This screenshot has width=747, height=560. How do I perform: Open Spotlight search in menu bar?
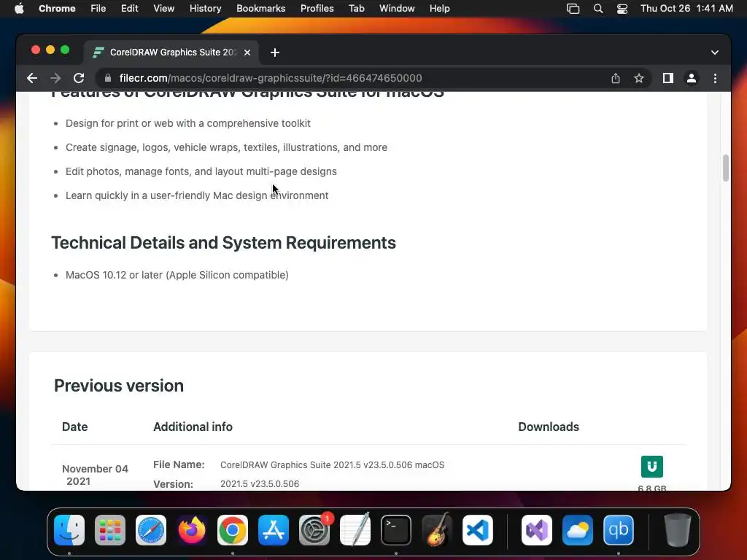(x=598, y=9)
